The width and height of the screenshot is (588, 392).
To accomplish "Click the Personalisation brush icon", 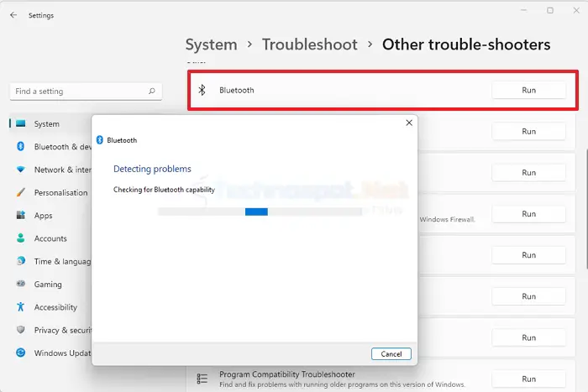I will coord(21,192).
